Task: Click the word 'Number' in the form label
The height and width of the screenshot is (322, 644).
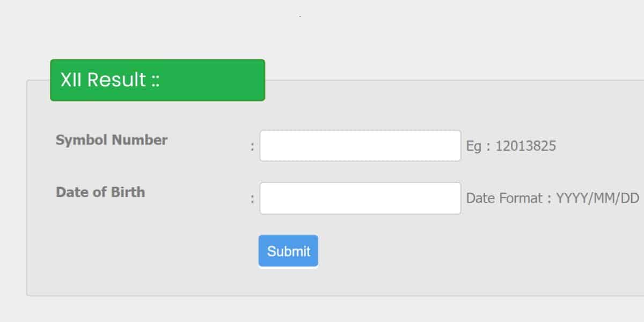Action: 140,140
